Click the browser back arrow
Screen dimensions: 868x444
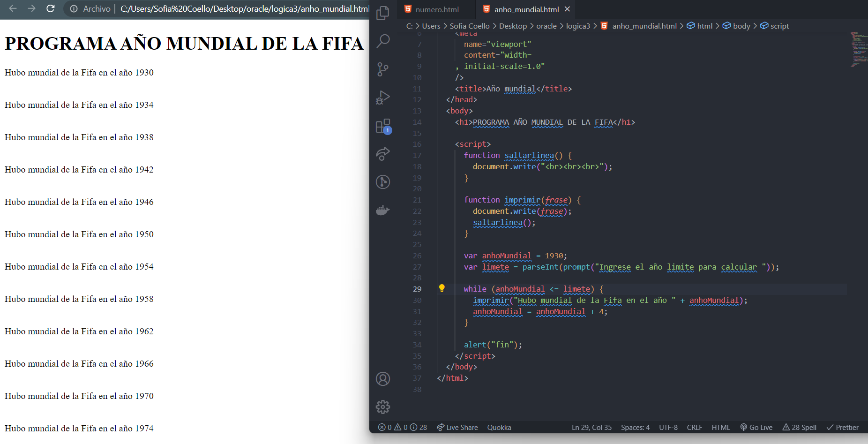[13, 8]
